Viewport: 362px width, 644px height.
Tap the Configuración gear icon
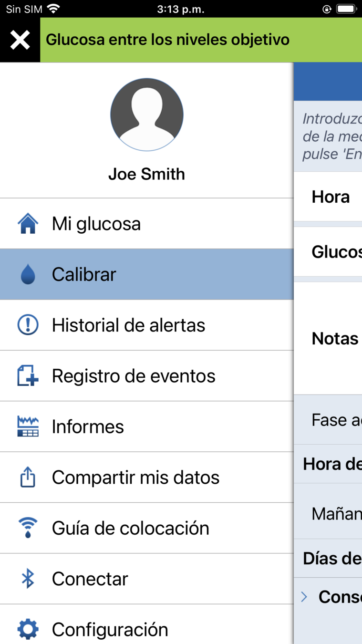click(28, 629)
